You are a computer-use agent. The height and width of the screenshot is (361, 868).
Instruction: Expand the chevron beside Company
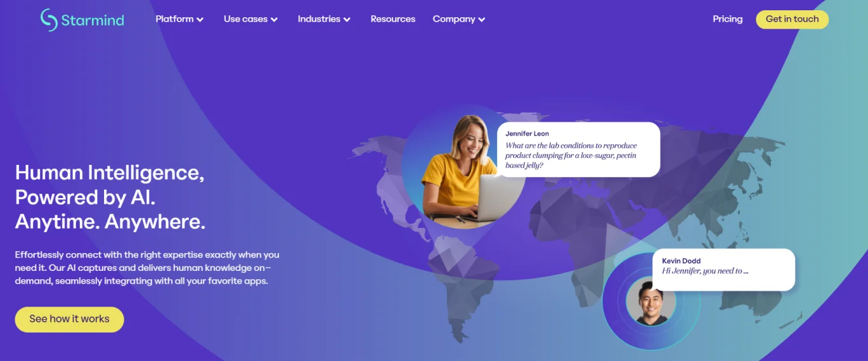482,20
